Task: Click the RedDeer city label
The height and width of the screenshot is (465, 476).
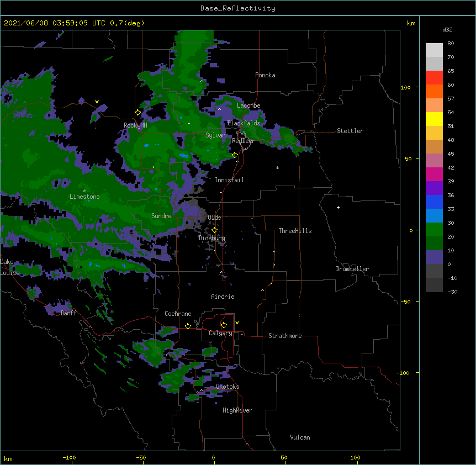Action: coord(243,141)
